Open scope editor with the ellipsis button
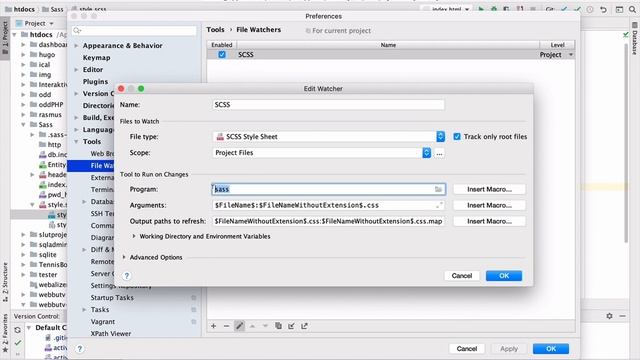The height and width of the screenshot is (360, 640). 439,153
